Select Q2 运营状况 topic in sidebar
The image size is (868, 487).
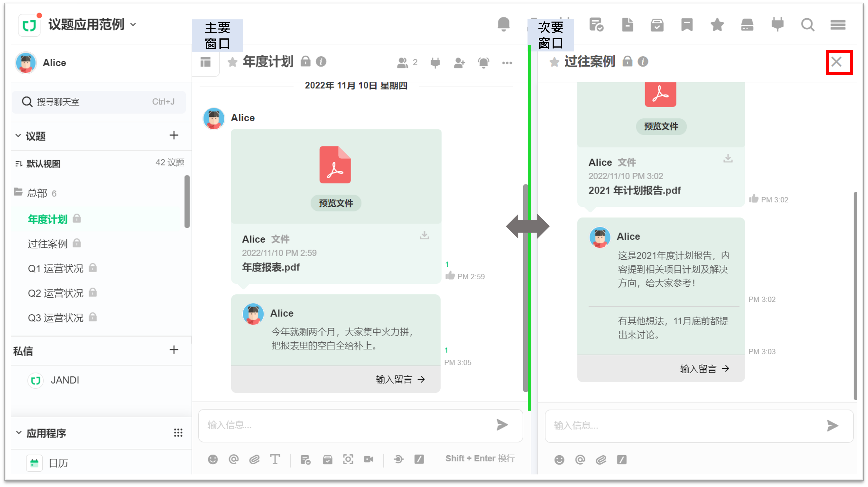tap(56, 293)
